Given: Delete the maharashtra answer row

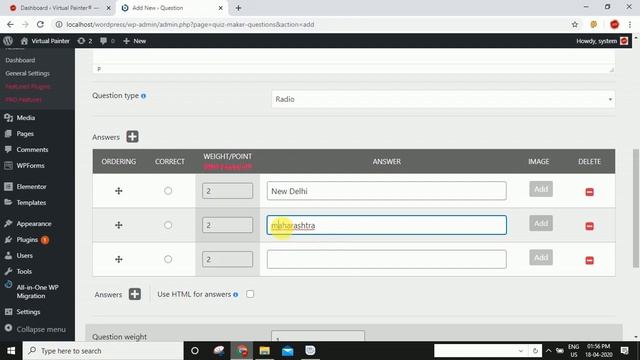Looking at the screenshot, I should click(589, 226).
